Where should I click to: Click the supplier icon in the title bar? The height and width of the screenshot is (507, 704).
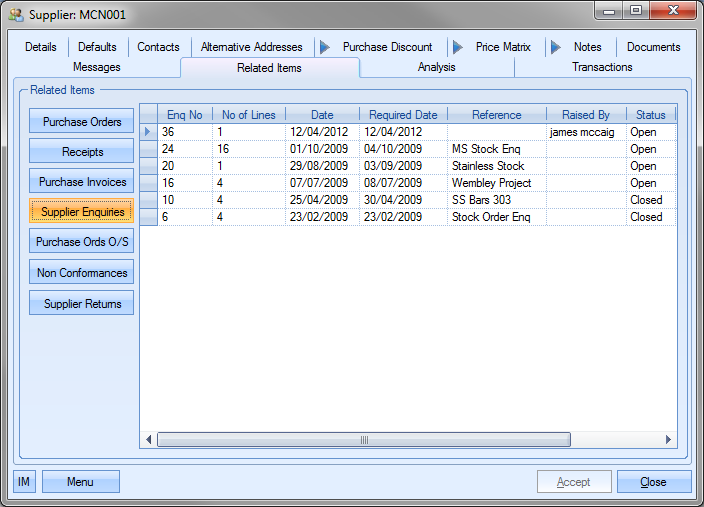[16, 15]
